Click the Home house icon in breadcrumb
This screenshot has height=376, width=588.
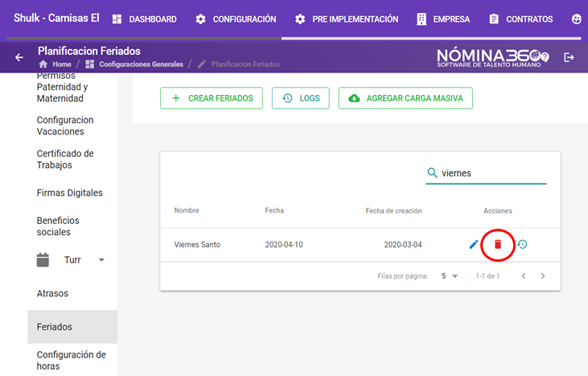(x=43, y=64)
